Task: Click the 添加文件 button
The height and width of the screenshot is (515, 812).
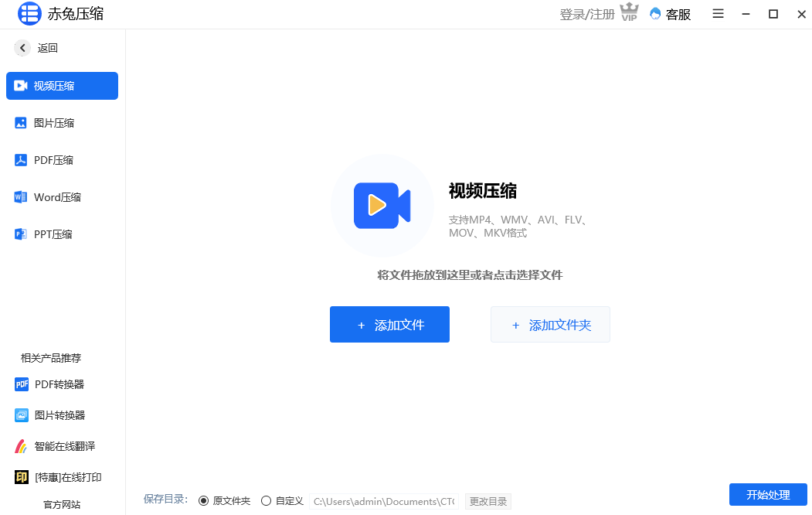Action: [x=389, y=324]
